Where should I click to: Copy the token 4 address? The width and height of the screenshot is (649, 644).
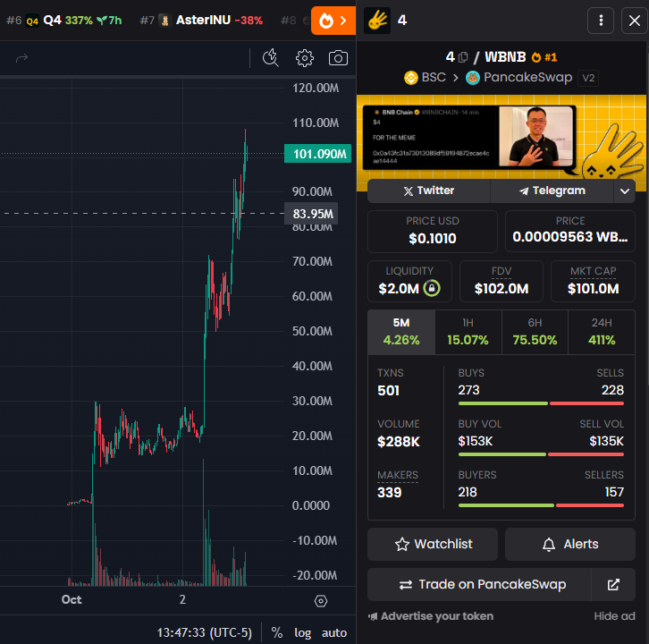pos(463,56)
